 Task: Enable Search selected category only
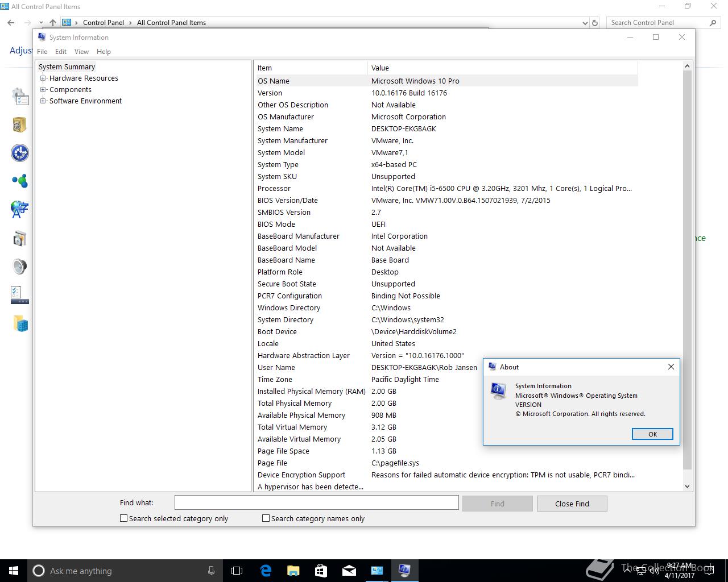(123, 518)
